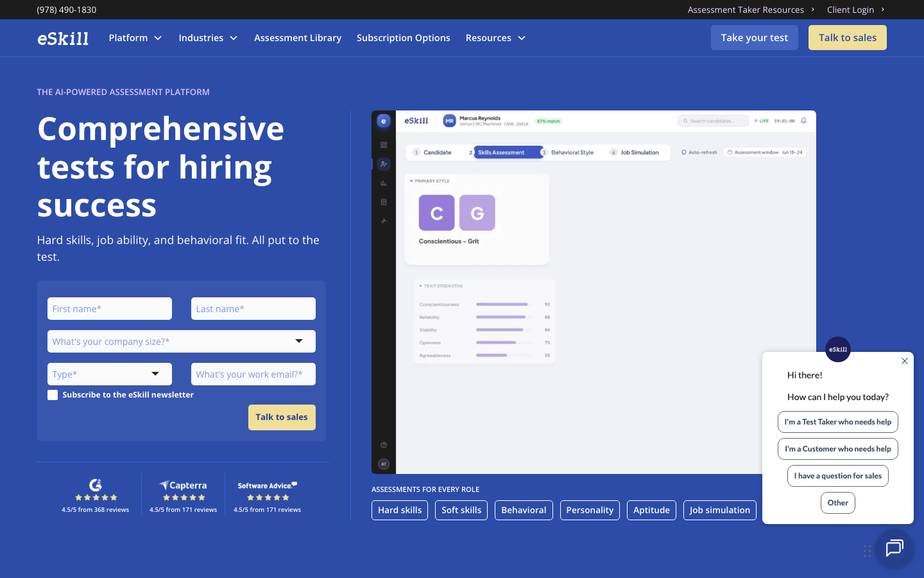
Task: Click the Capterra review logo
Action: 184,486
